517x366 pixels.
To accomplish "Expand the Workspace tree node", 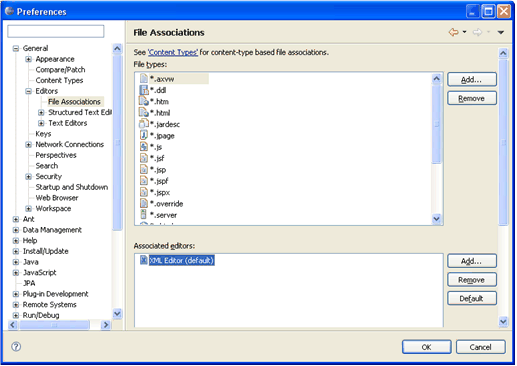I will click(x=29, y=208).
